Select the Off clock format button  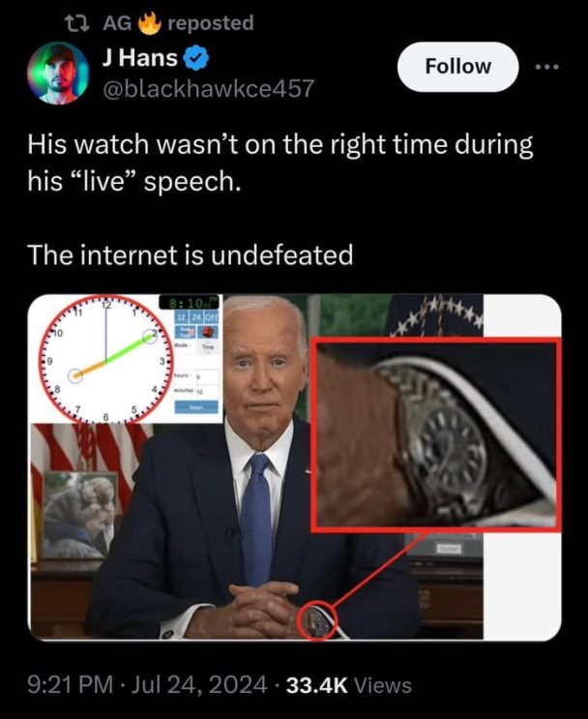[x=211, y=316]
